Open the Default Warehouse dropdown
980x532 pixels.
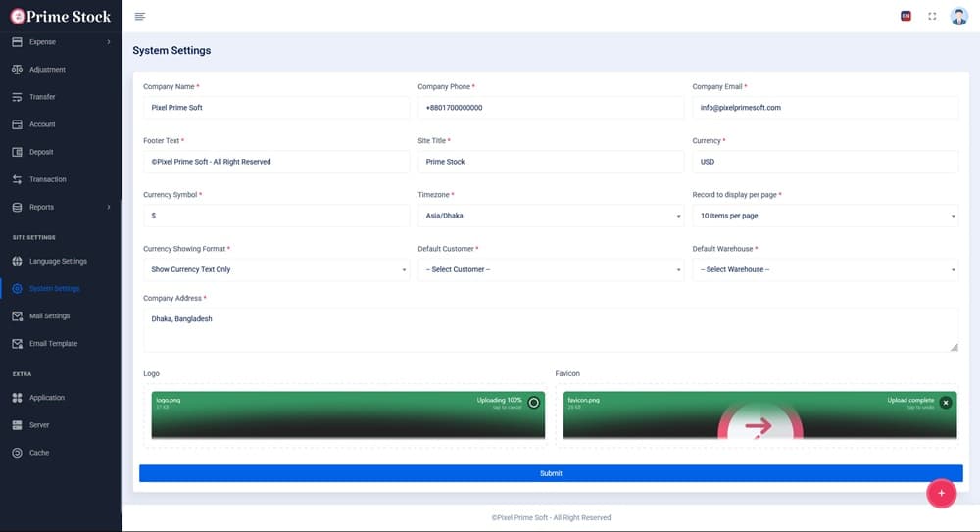[x=825, y=269]
